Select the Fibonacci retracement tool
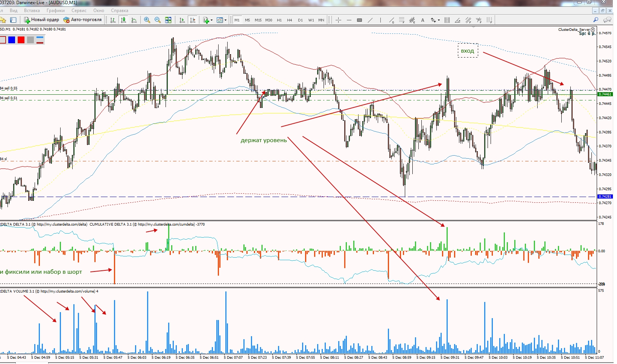 click(x=402, y=20)
